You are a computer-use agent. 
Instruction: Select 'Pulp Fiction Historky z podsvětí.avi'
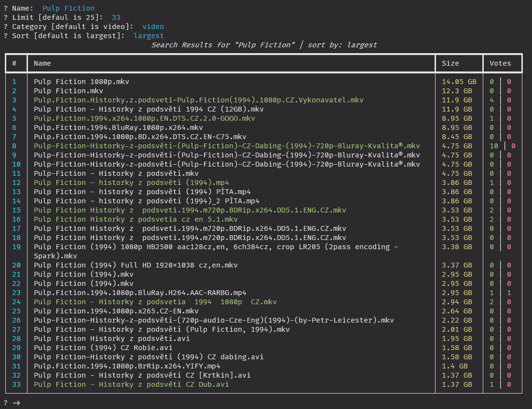pyautogui.click(x=111, y=338)
